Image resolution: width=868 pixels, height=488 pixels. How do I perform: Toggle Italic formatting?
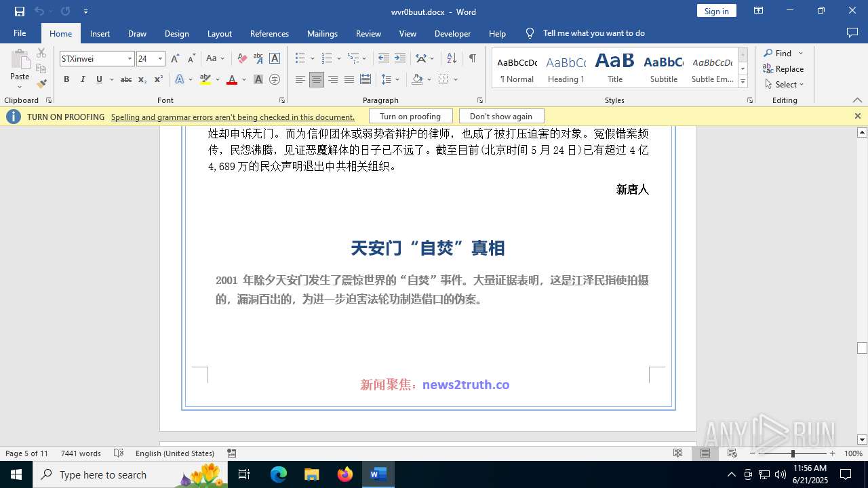tap(83, 79)
